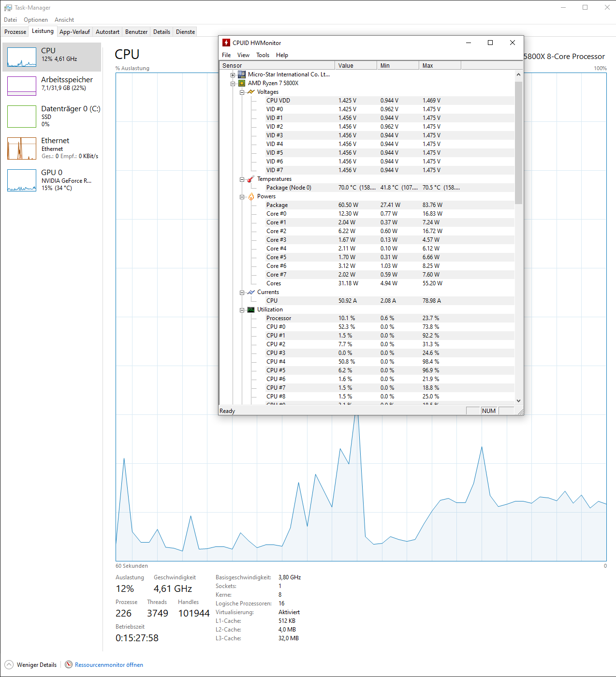Viewport: 616px width, 677px height.
Task: Click the HWMonitor vertical scrollbar thumb
Action: click(518, 143)
